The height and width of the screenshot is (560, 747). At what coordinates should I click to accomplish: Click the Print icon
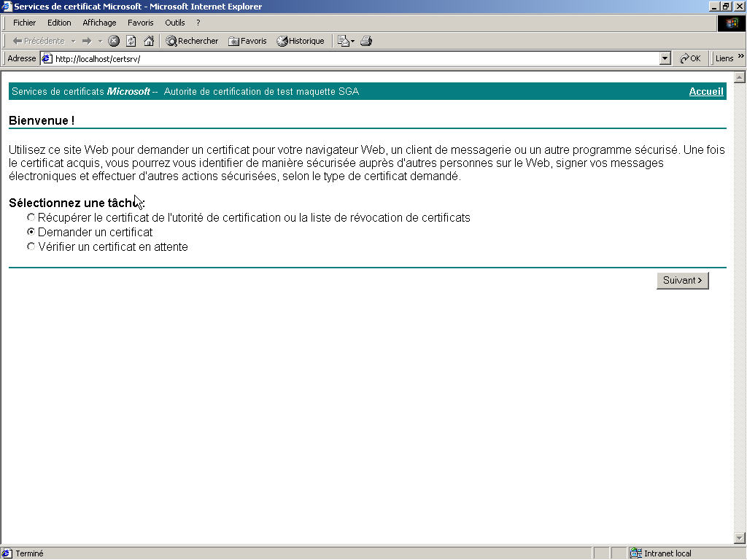pyautogui.click(x=366, y=41)
